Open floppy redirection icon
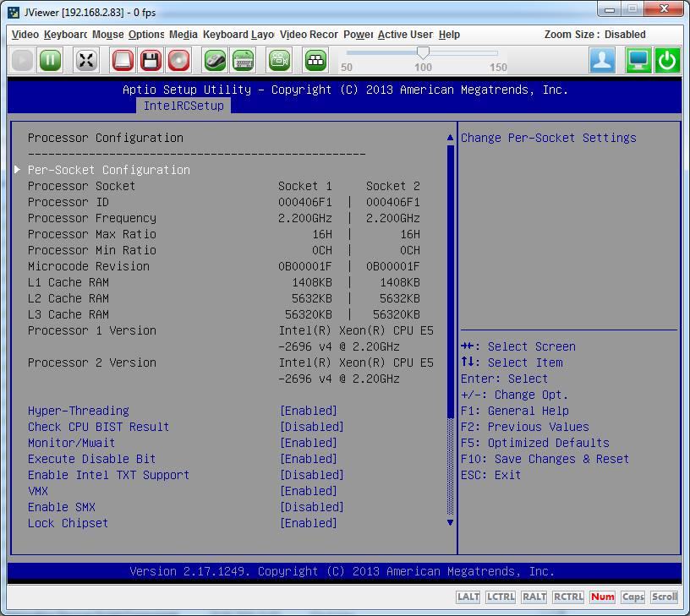The height and width of the screenshot is (616, 690). (151, 60)
